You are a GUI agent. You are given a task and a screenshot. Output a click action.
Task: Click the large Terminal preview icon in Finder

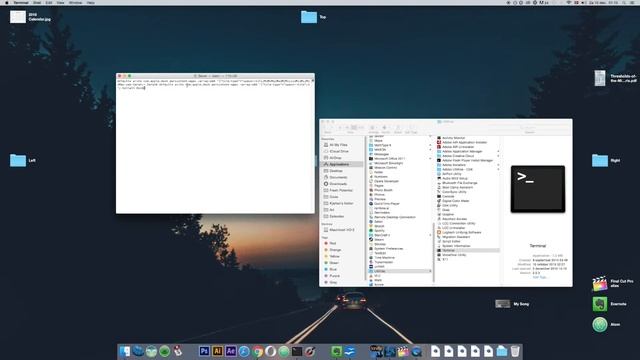[x=538, y=189]
